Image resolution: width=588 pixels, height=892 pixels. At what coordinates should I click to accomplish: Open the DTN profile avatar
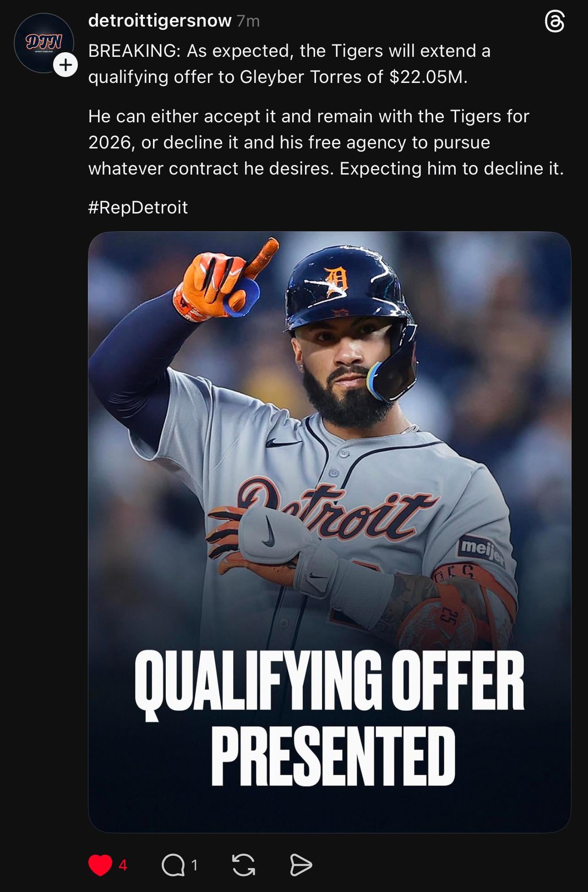pyautogui.click(x=44, y=43)
